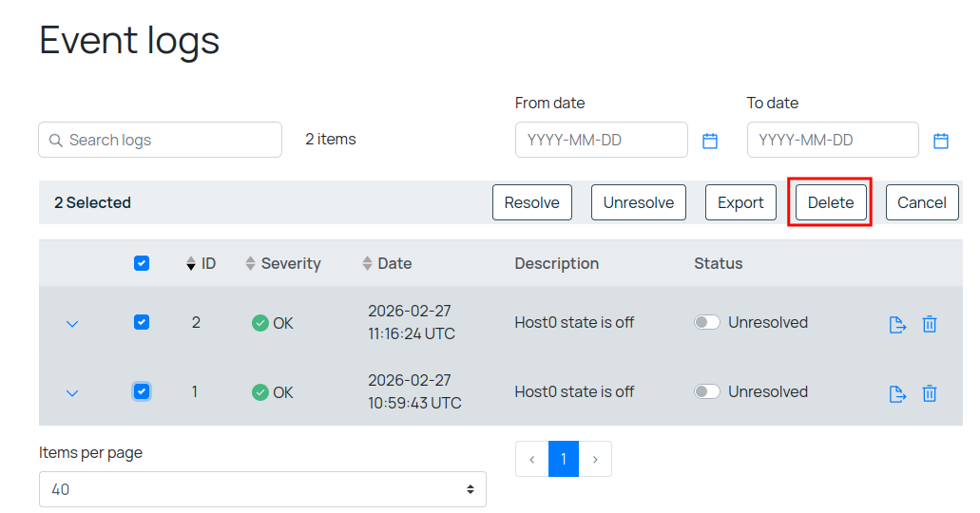980x513 pixels.
Task: Export event log entry 2 icon
Action: (897, 324)
